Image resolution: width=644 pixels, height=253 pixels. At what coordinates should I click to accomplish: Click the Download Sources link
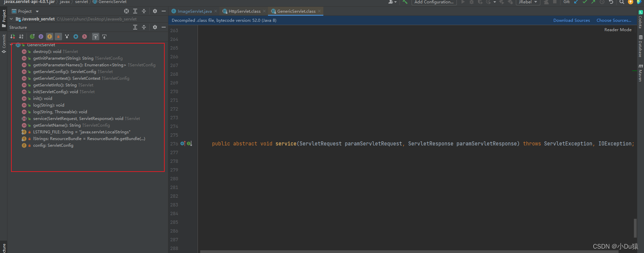572,20
